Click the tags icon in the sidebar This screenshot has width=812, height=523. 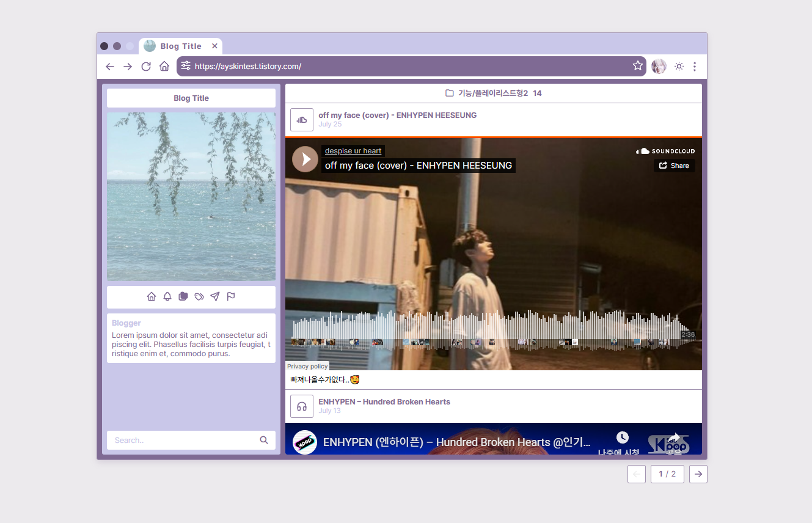[199, 297]
